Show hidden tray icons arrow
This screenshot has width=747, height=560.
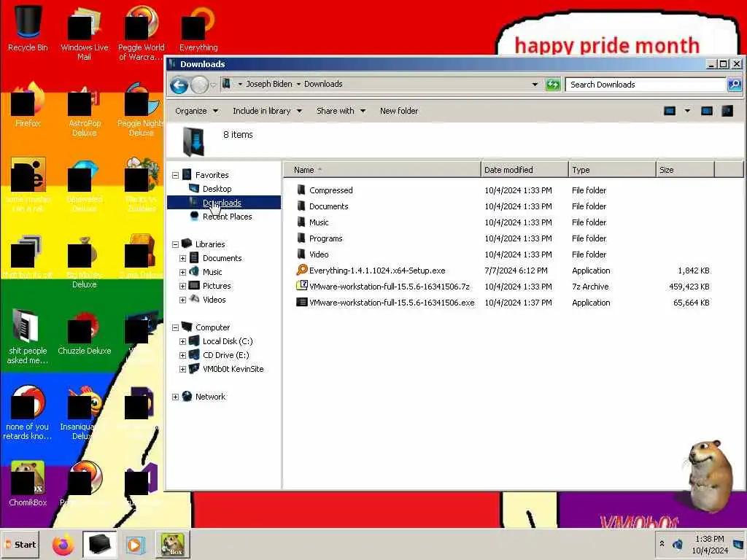point(662,543)
